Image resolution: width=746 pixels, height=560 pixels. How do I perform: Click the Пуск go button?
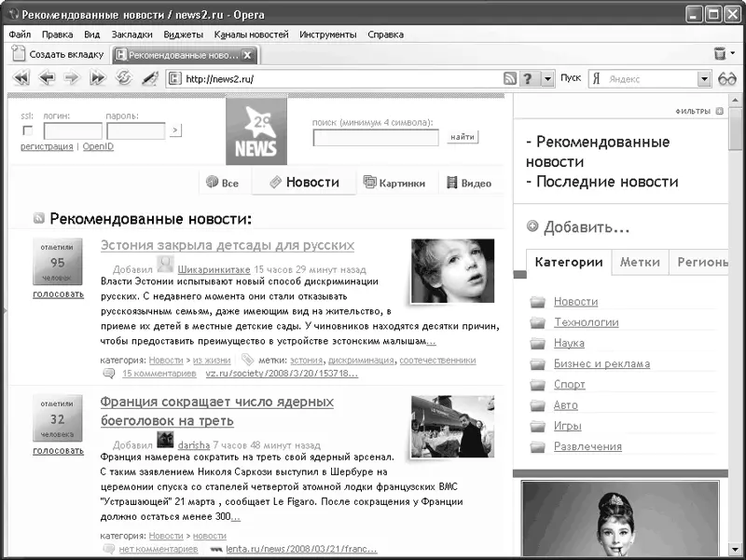point(571,77)
